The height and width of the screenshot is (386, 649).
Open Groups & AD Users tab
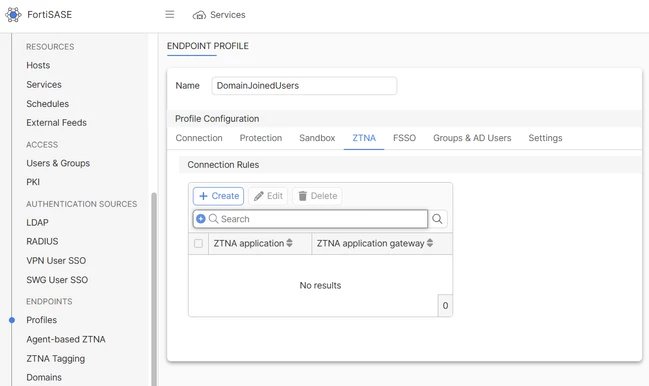(x=472, y=138)
